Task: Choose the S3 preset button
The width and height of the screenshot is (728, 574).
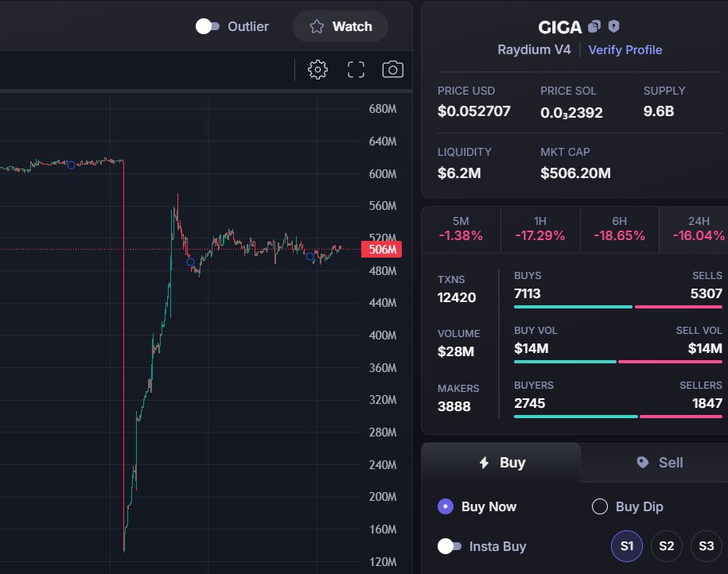Action: click(707, 546)
